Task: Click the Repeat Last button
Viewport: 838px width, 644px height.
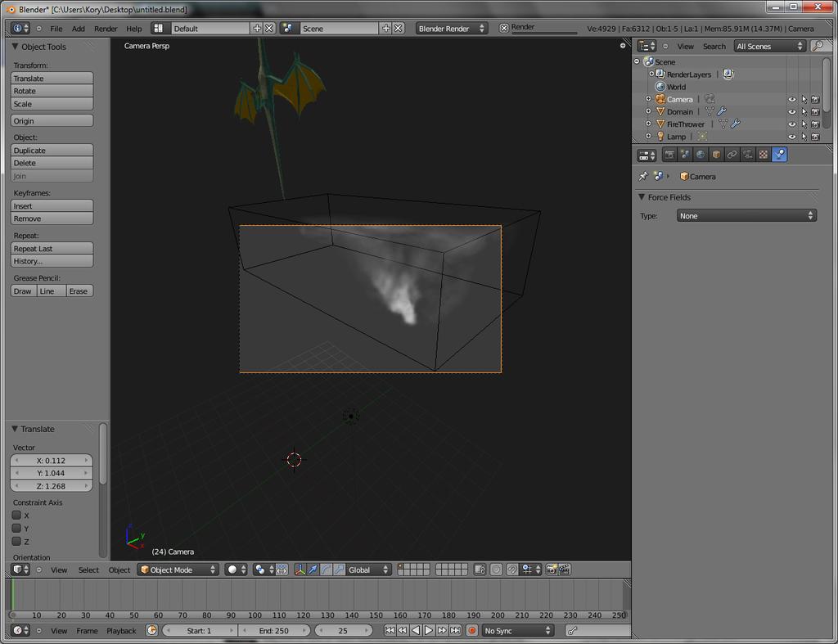Action: tap(52, 249)
